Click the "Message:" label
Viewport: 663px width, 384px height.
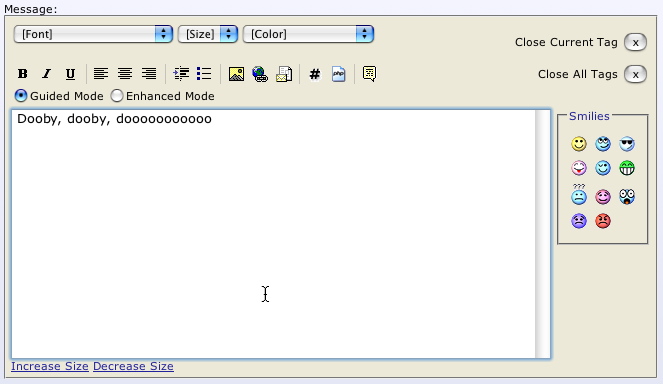(30, 9)
